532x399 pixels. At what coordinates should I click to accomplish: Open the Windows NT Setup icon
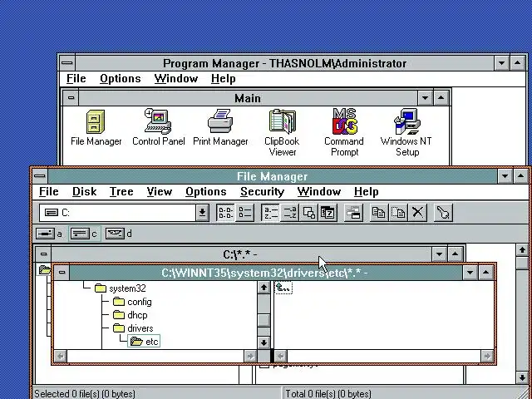tap(406, 132)
